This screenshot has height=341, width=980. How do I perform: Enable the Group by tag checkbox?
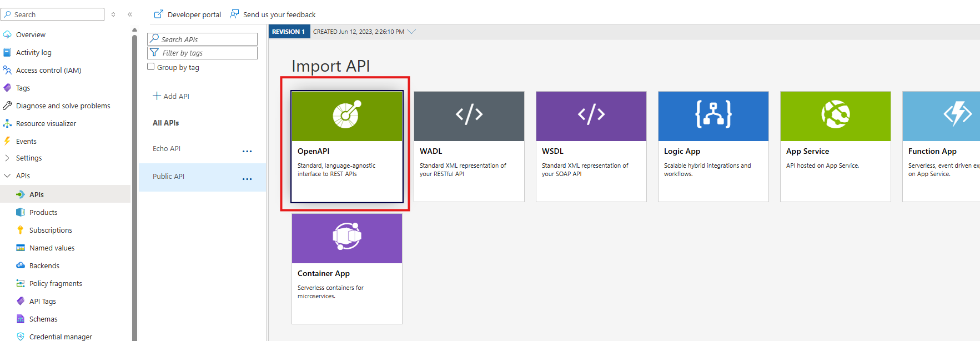(x=151, y=67)
